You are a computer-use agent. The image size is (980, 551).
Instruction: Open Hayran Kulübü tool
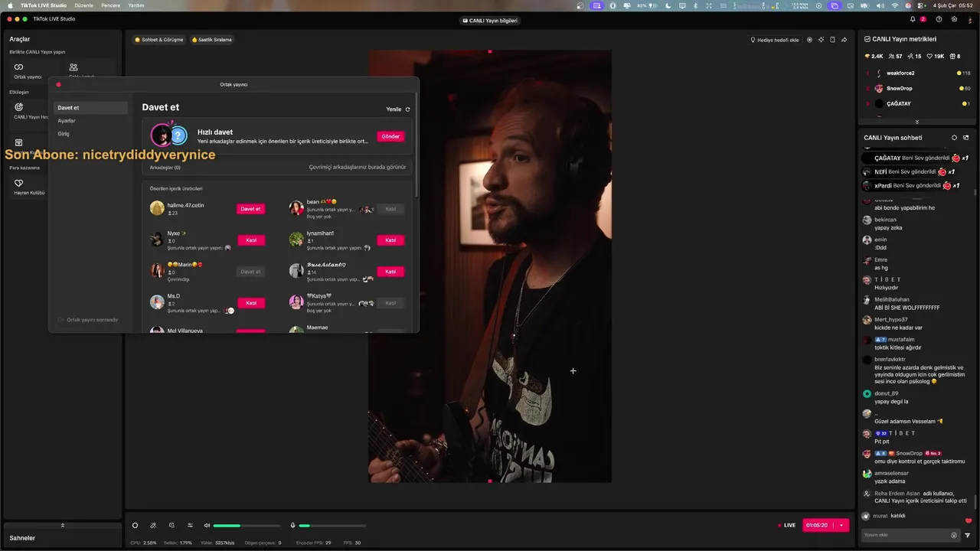click(x=29, y=187)
